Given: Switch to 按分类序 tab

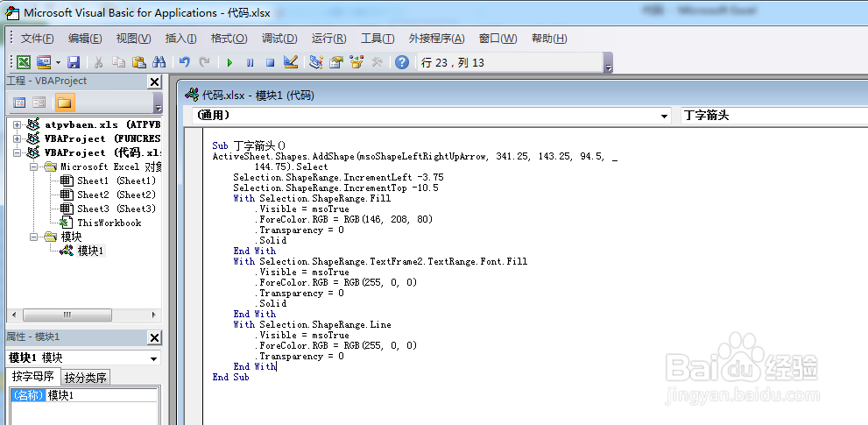Looking at the screenshot, I should tap(85, 378).
